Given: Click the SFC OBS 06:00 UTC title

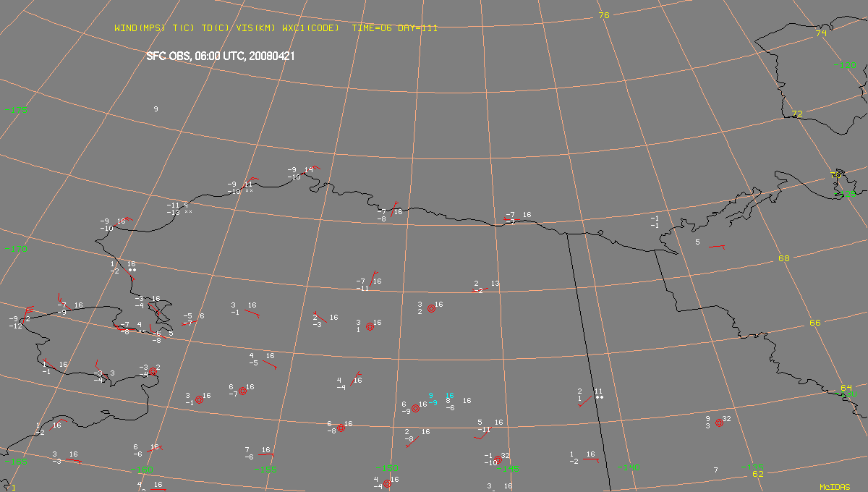Looking at the screenshot, I should (x=220, y=56).
